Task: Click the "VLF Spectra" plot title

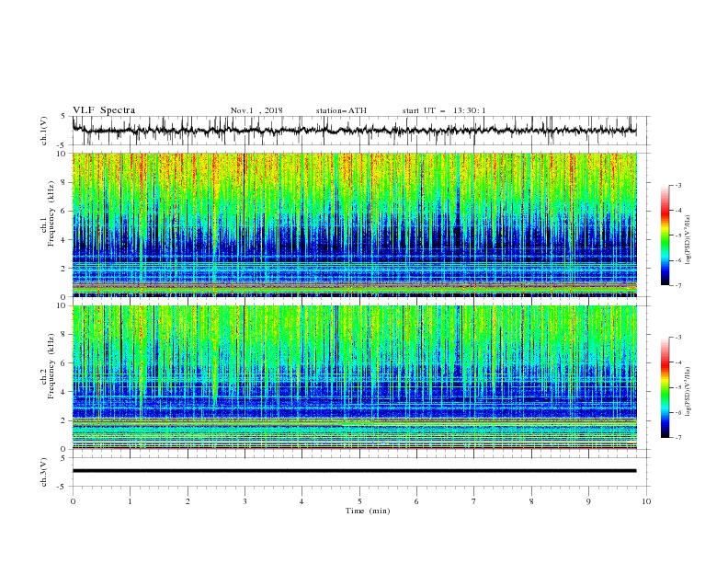Action: [x=104, y=110]
